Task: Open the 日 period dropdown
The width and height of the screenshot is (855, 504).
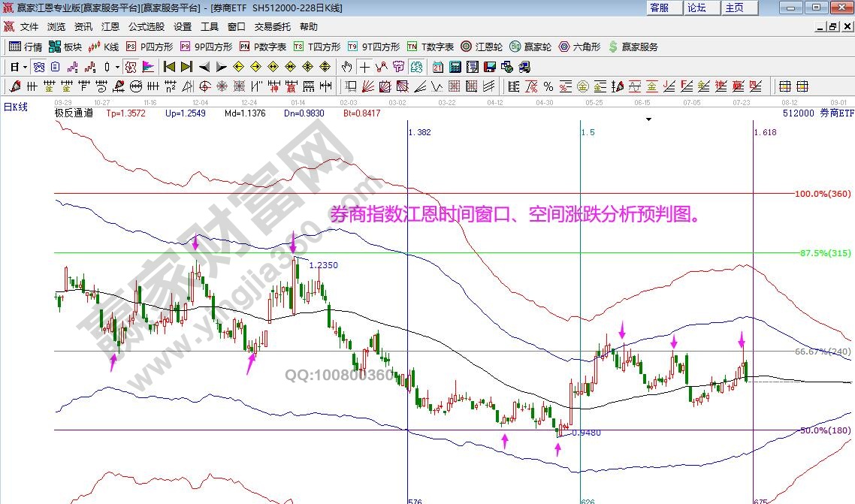Action: click(18, 66)
